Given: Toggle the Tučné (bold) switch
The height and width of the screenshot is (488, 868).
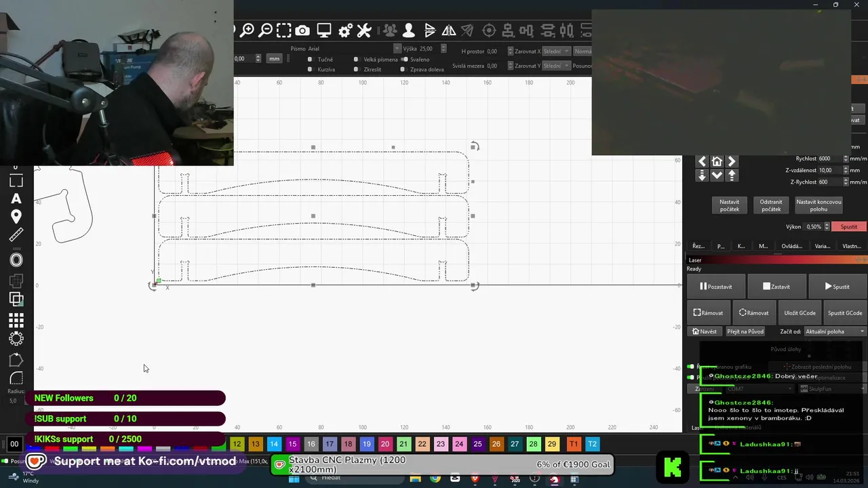Looking at the screenshot, I should (310, 60).
